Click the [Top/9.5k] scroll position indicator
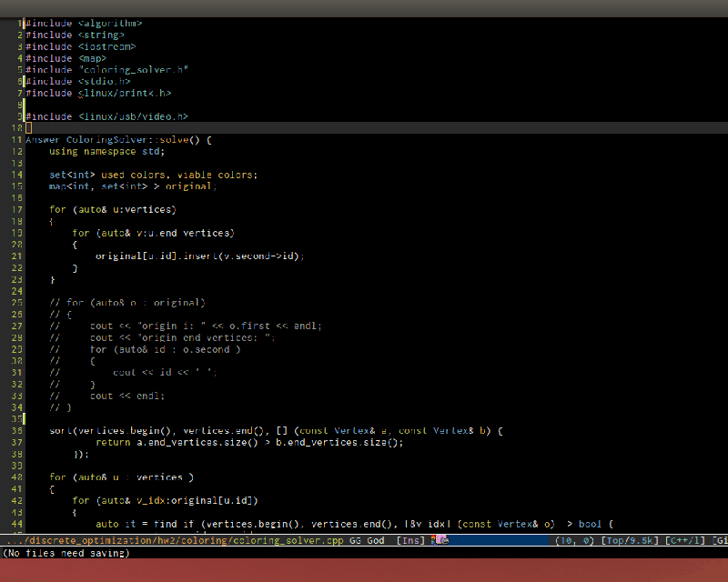728x582 pixels. (x=628, y=539)
